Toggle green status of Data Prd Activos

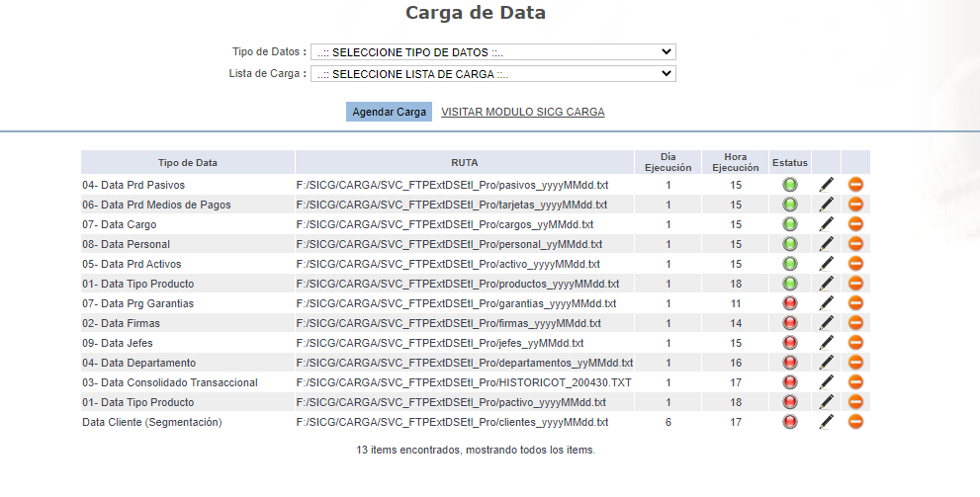790,264
